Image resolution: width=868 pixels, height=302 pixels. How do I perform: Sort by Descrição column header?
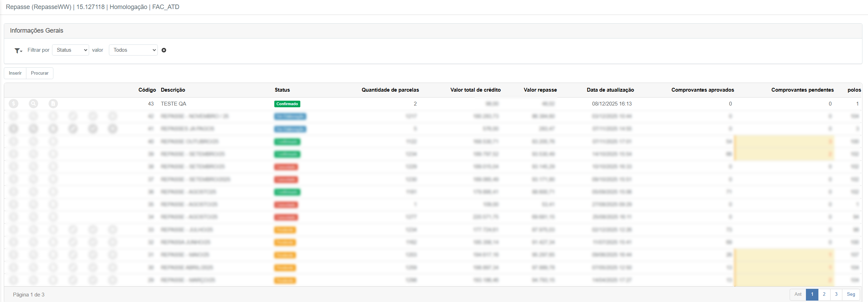point(173,90)
